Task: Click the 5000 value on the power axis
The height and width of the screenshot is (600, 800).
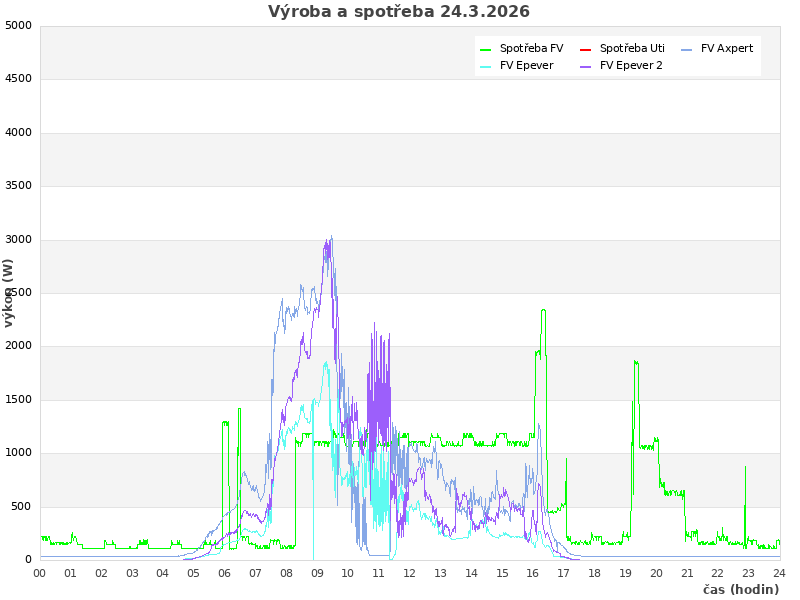Action: 18,25
